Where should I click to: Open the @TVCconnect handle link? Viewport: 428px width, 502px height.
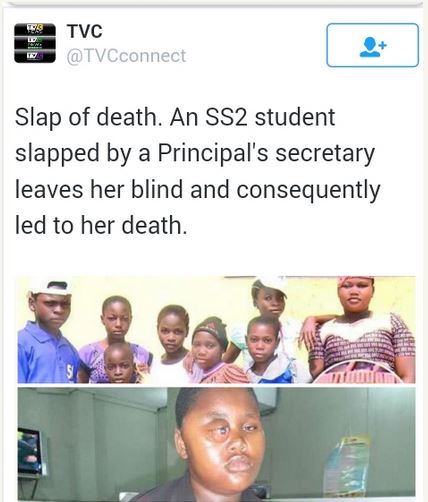126,56
